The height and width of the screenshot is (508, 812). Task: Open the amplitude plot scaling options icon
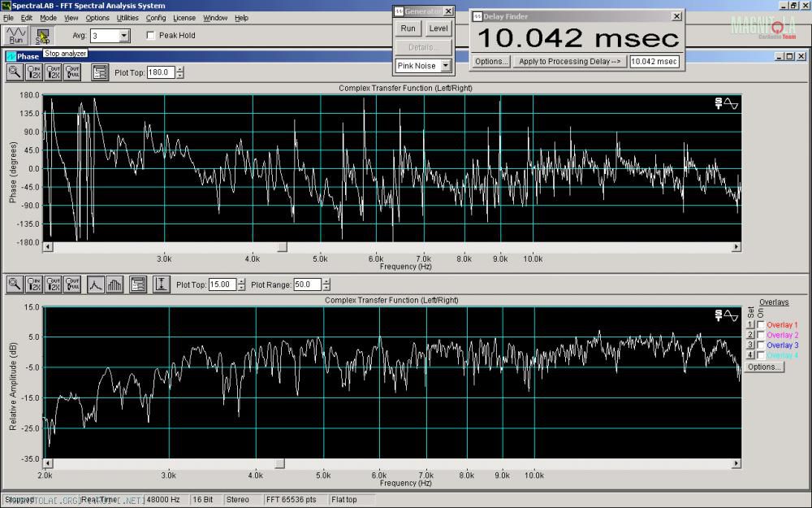pos(138,284)
